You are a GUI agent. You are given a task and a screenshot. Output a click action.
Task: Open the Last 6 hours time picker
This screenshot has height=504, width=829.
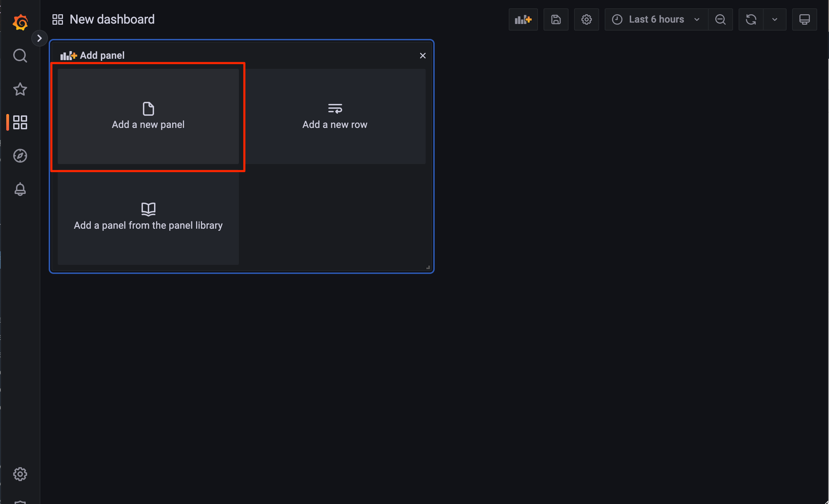click(656, 19)
